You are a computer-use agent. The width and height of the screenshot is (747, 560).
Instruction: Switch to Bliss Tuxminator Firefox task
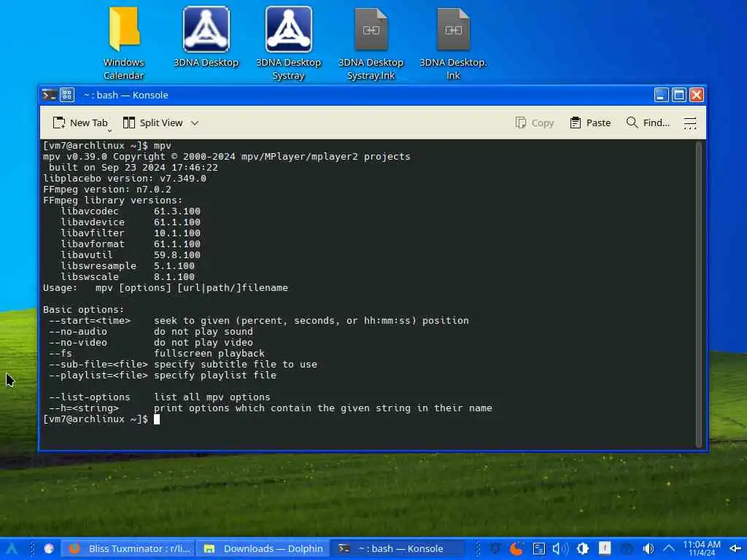pos(128,548)
